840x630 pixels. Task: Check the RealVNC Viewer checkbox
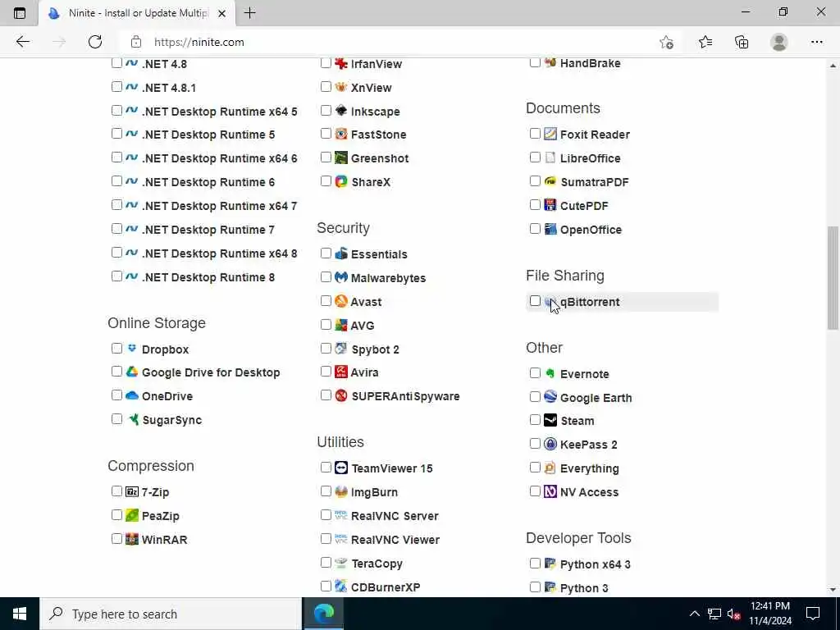(326, 538)
